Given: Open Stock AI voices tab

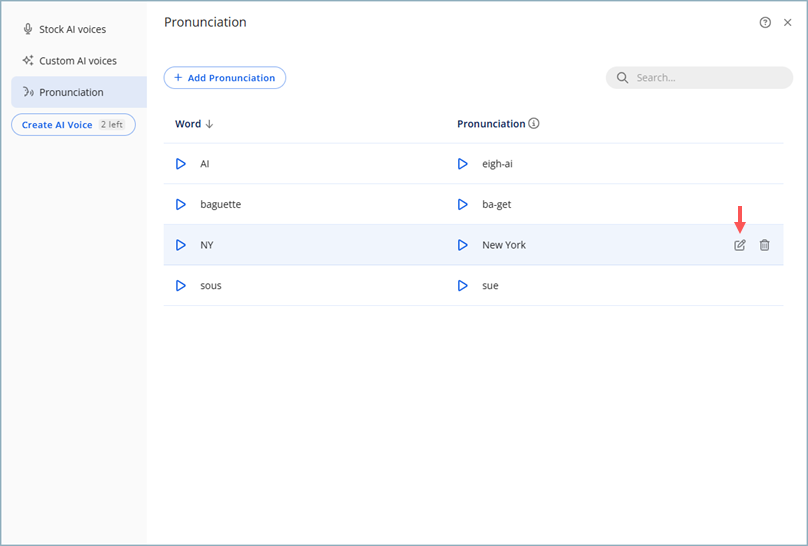Looking at the screenshot, I should [72, 29].
